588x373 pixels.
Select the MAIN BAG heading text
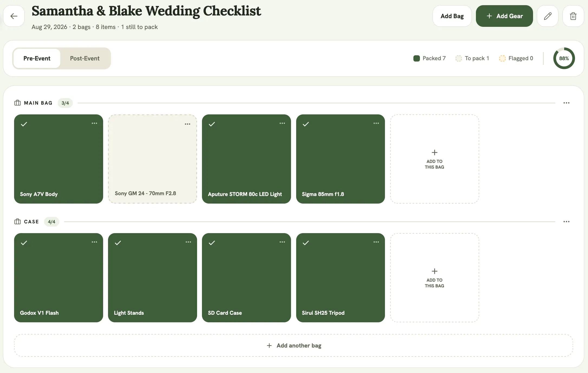point(38,103)
